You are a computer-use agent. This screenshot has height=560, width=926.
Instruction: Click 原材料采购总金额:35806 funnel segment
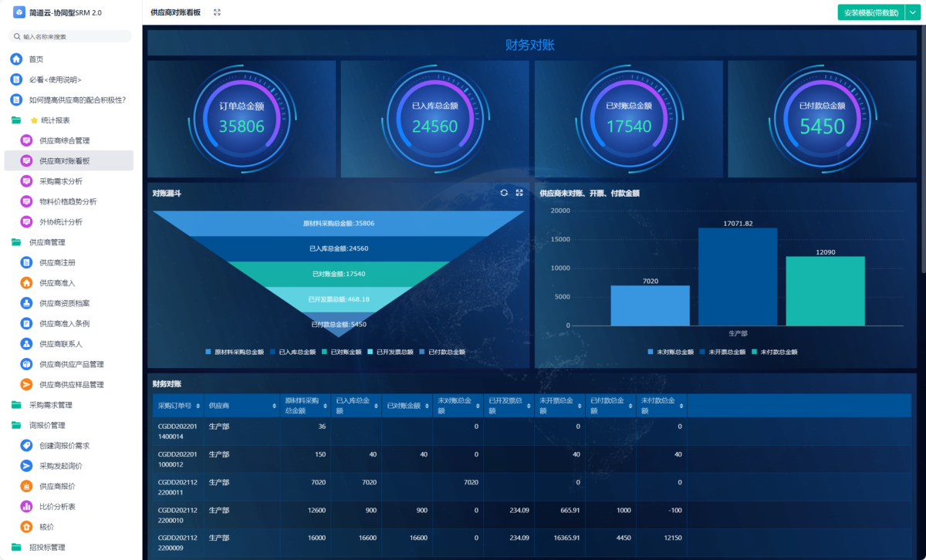[x=339, y=223]
